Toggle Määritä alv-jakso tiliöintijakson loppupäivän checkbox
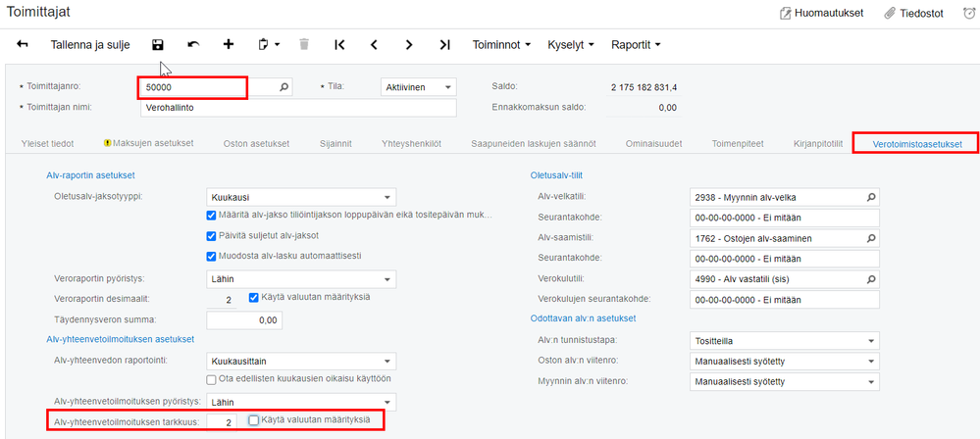The height and width of the screenshot is (439, 980). click(x=211, y=216)
